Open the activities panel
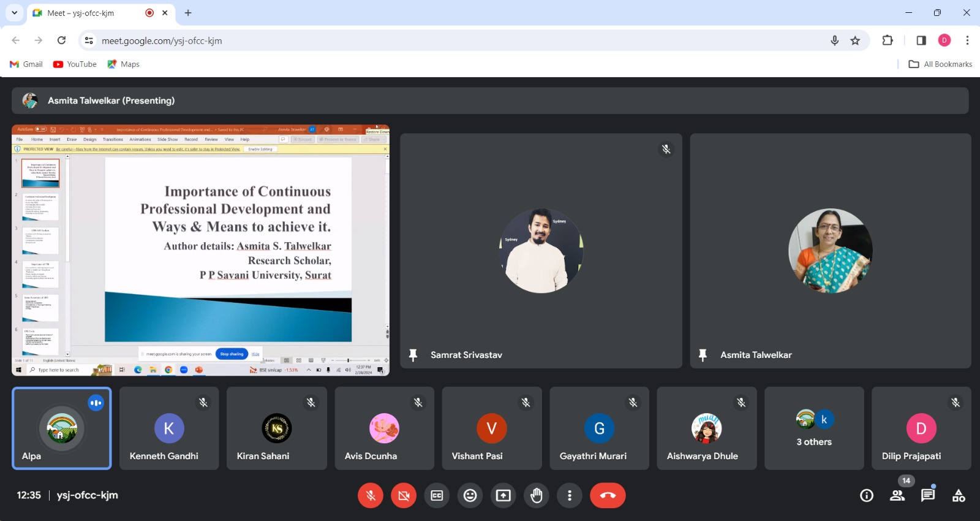980x521 pixels. 958,495
